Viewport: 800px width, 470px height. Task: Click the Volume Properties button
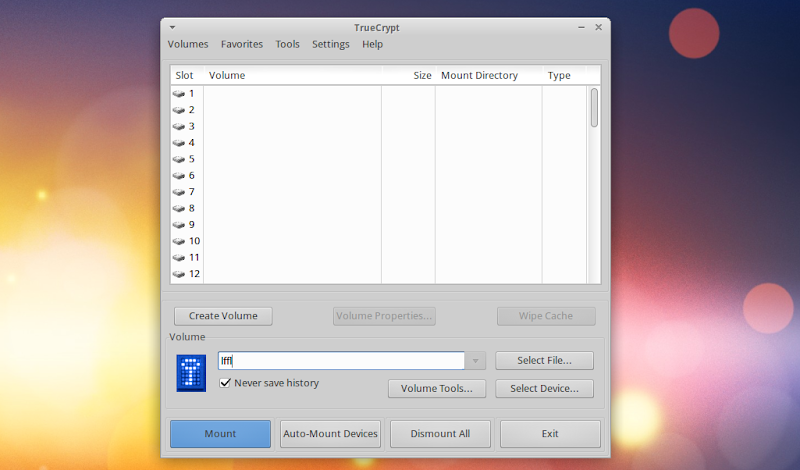click(384, 316)
